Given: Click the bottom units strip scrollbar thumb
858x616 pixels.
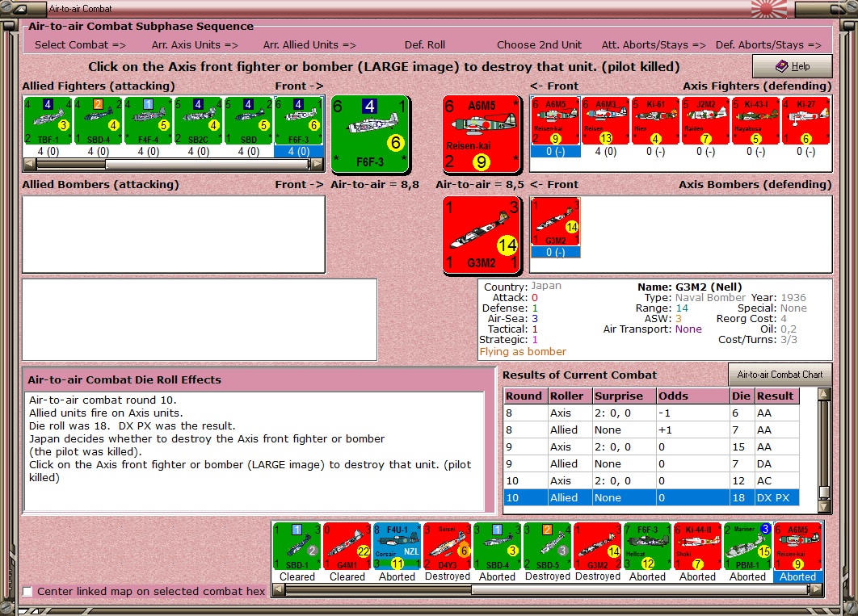Looking at the screenshot, I should 640,590.
